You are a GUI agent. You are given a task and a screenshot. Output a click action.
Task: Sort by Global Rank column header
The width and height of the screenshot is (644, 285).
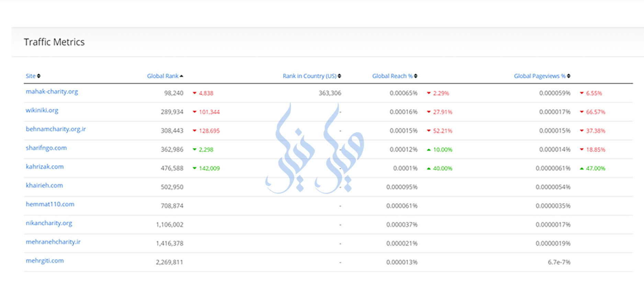pyautogui.click(x=162, y=76)
